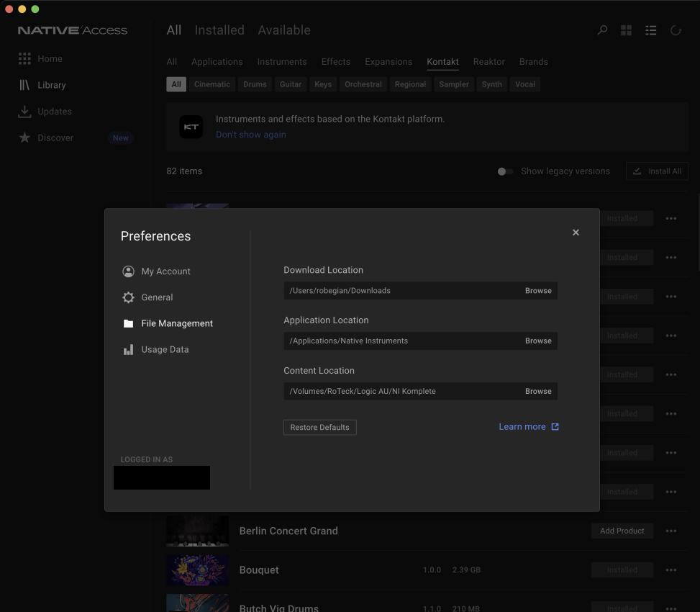Click the Butch Vig Drums product name

[x=278, y=608]
